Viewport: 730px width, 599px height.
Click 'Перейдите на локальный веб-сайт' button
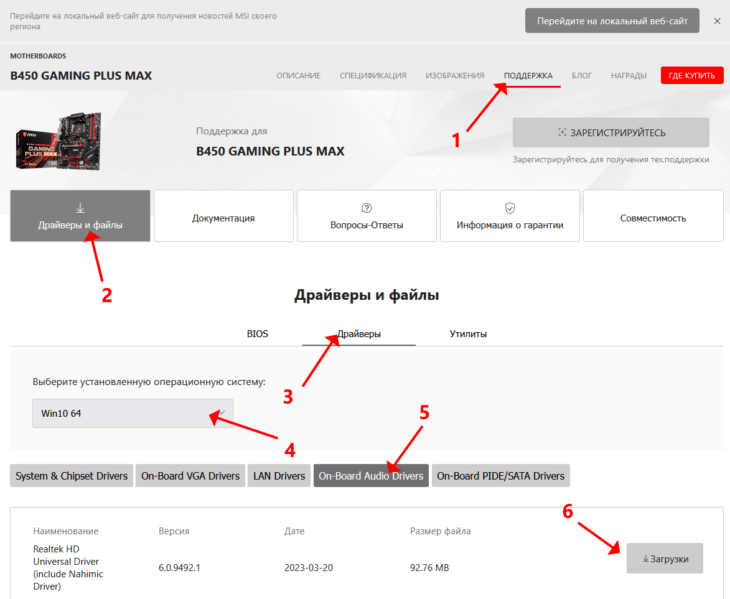pos(612,21)
